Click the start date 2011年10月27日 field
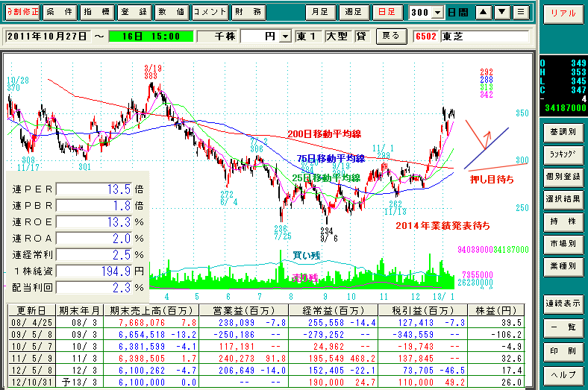Viewport: 588px width, 390px height. [x=48, y=37]
